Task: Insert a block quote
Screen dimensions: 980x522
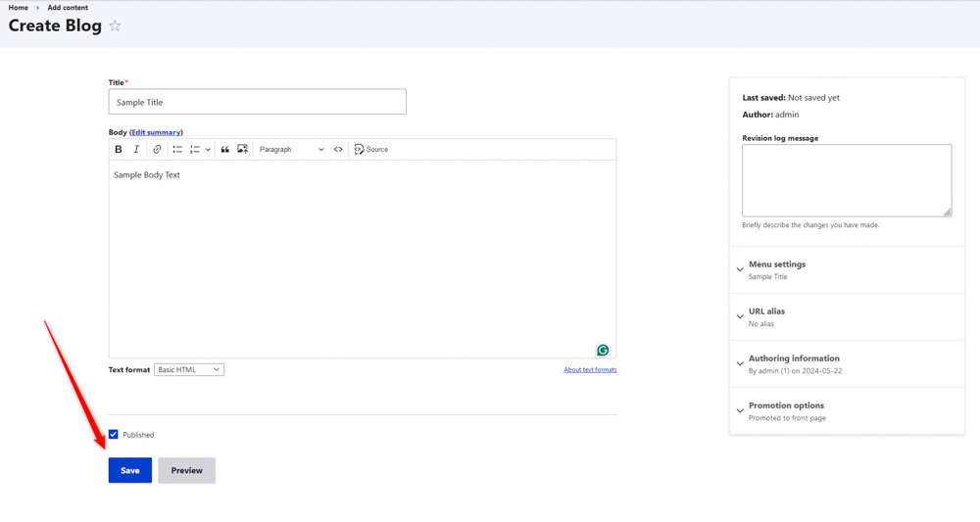Action: coord(225,149)
